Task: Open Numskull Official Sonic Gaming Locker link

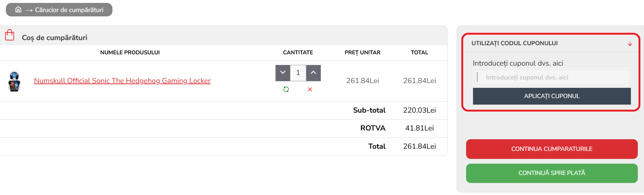Action: [122, 81]
